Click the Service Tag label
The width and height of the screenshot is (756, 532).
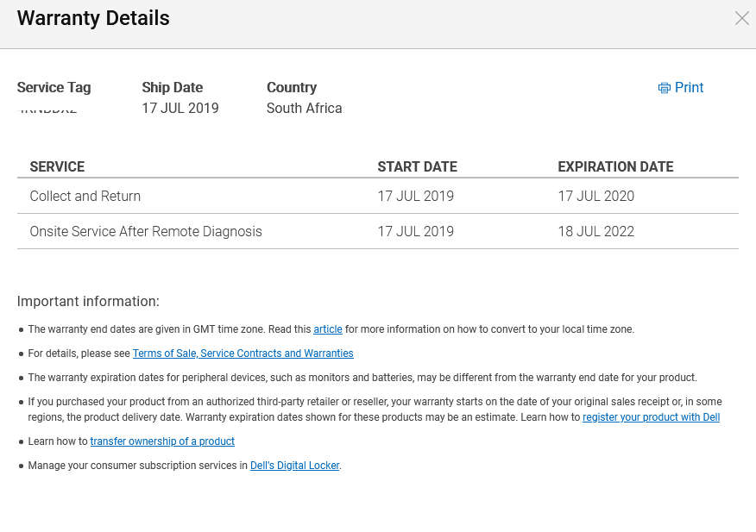[x=54, y=88]
